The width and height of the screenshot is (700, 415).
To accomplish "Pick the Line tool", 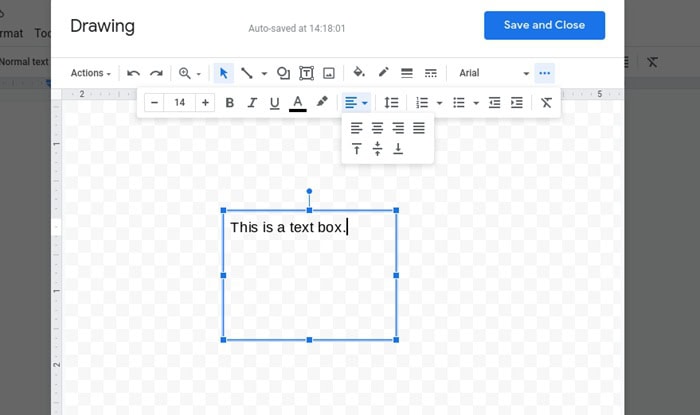I will point(246,73).
